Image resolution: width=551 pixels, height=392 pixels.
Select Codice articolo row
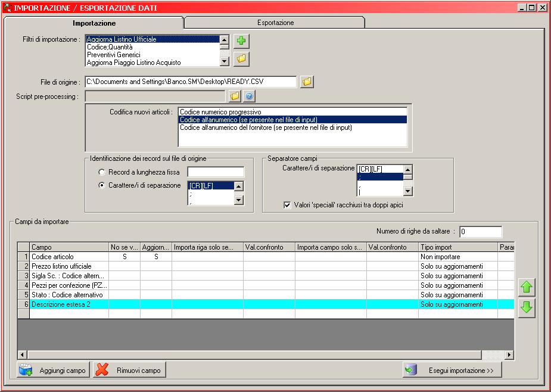click(x=266, y=257)
